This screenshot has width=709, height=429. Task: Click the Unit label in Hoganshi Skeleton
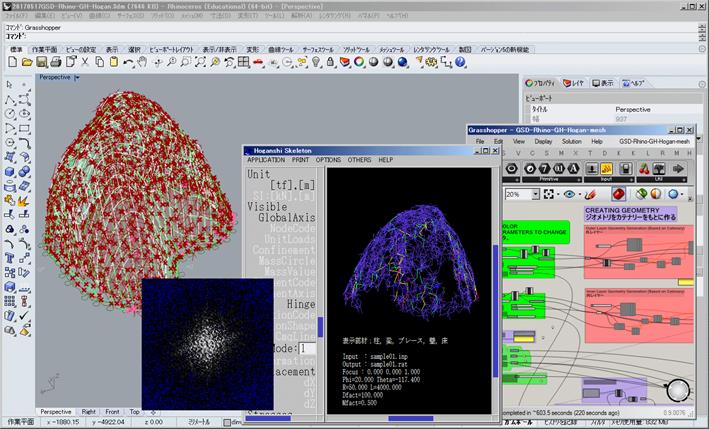[259, 174]
